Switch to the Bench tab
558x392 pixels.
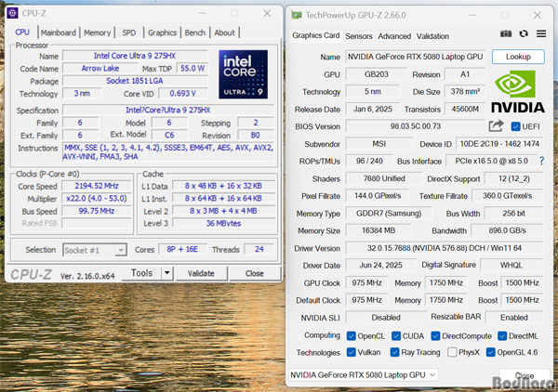pos(195,33)
